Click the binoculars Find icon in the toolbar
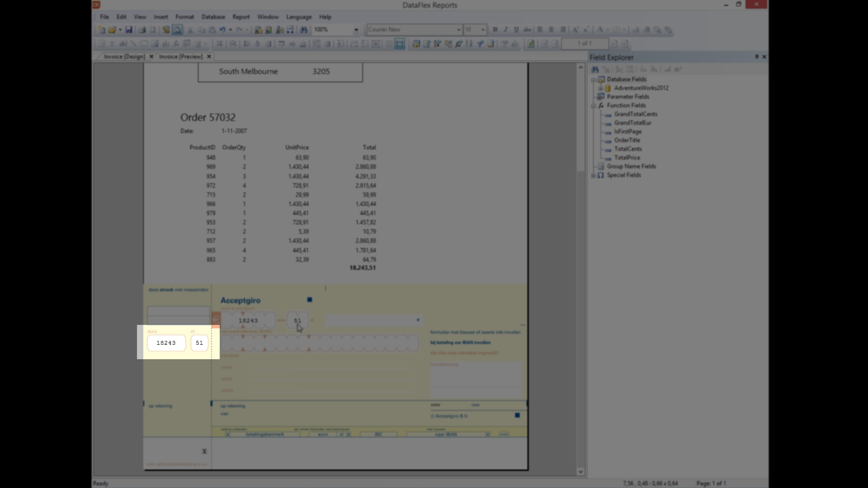 (304, 30)
